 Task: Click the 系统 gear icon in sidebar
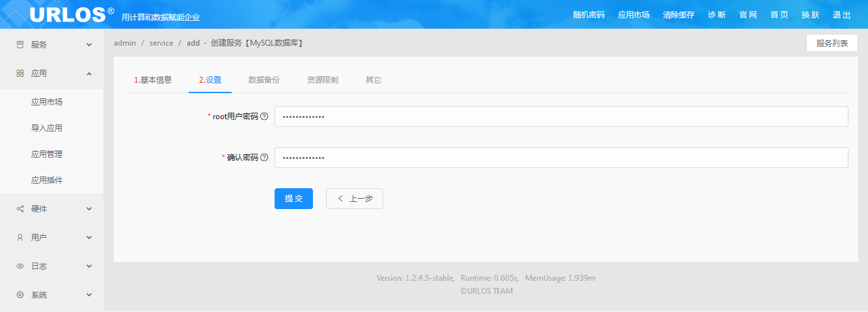coord(20,295)
